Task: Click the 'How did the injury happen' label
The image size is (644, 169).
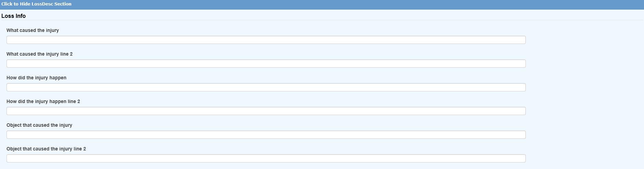Action: coord(36,78)
